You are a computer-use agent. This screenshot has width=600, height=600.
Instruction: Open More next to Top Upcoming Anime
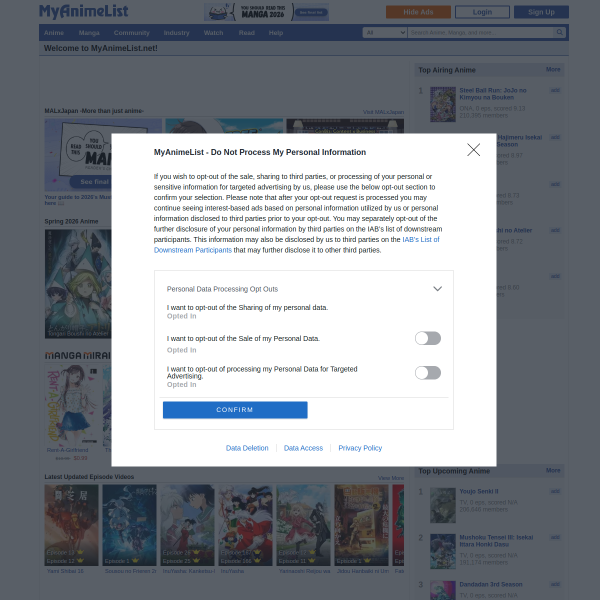[x=553, y=470]
